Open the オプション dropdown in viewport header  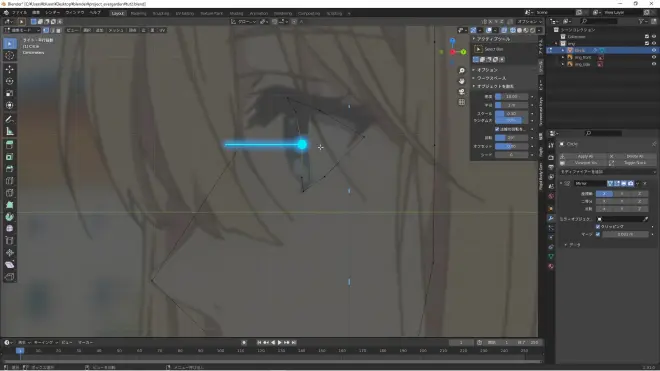point(529,21)
